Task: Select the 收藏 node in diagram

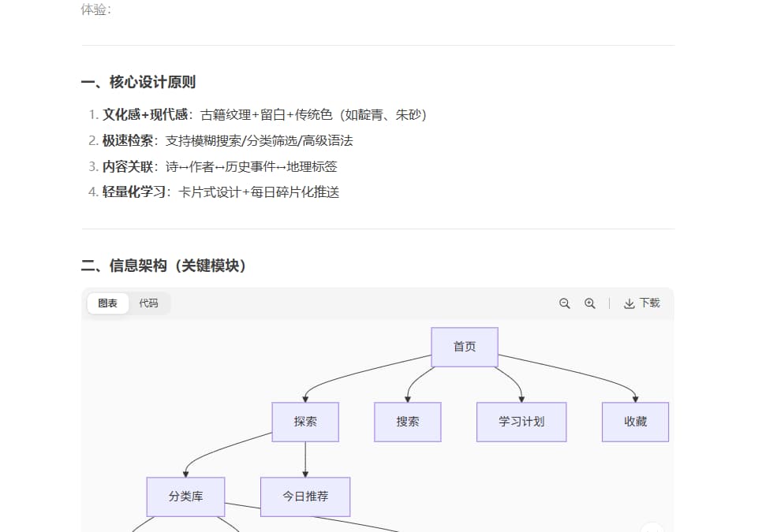Action: pyautogui.click(x=635, y=422)
